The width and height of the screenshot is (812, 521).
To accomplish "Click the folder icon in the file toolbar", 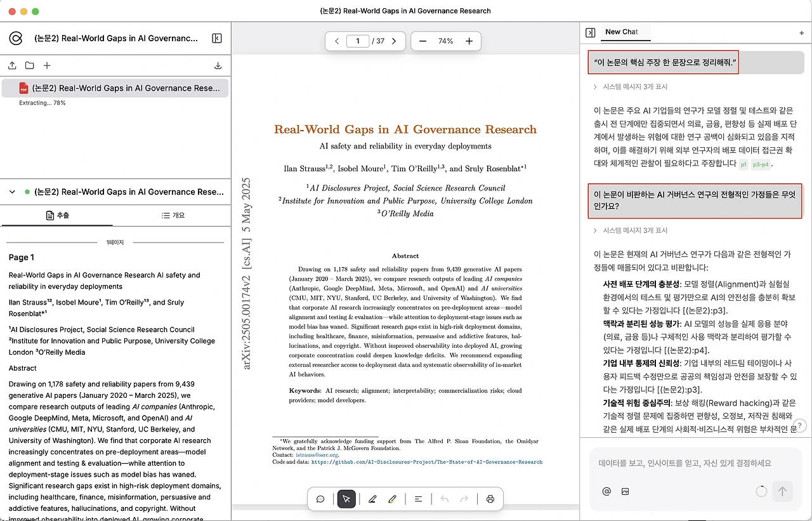I will (x=30, y=65).
